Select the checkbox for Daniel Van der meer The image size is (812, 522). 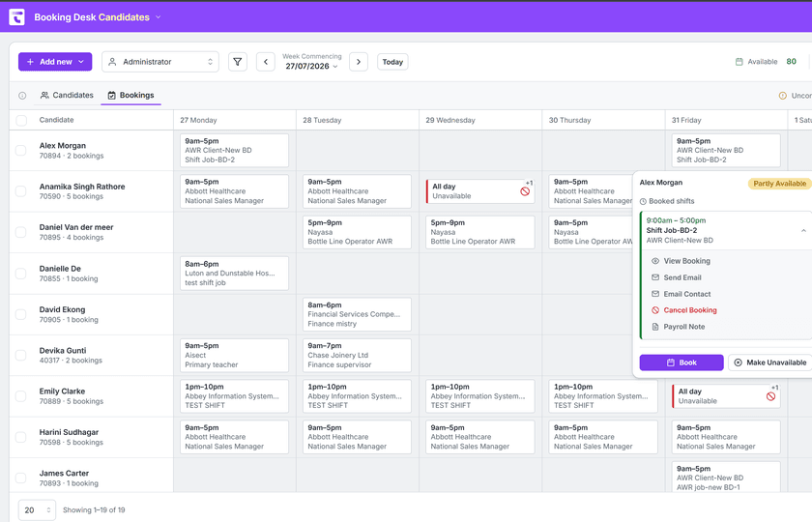20,232
